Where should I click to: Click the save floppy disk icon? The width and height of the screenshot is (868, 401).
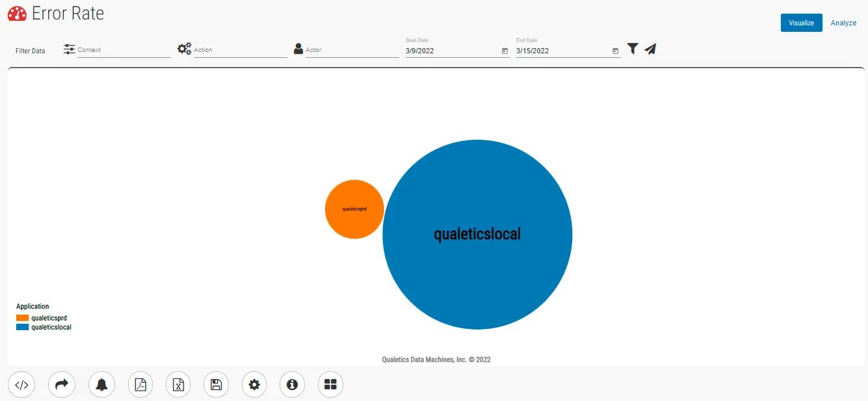click(217, 385)
